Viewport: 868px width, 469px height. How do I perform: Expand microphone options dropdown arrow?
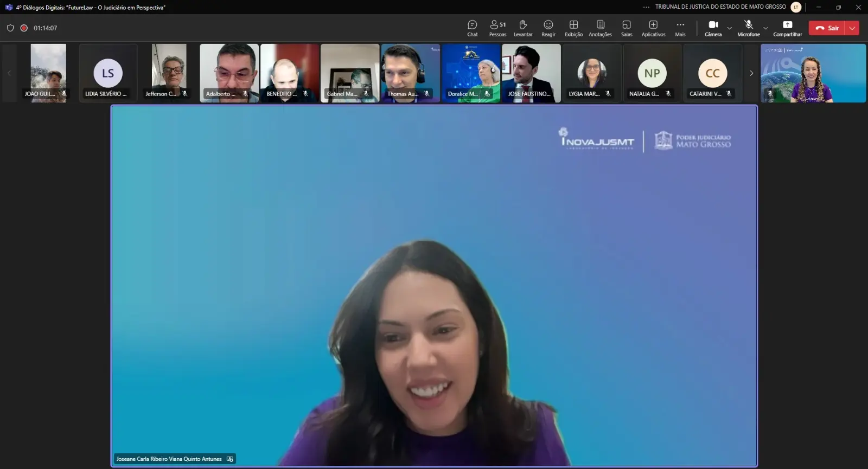click(765, 28)
